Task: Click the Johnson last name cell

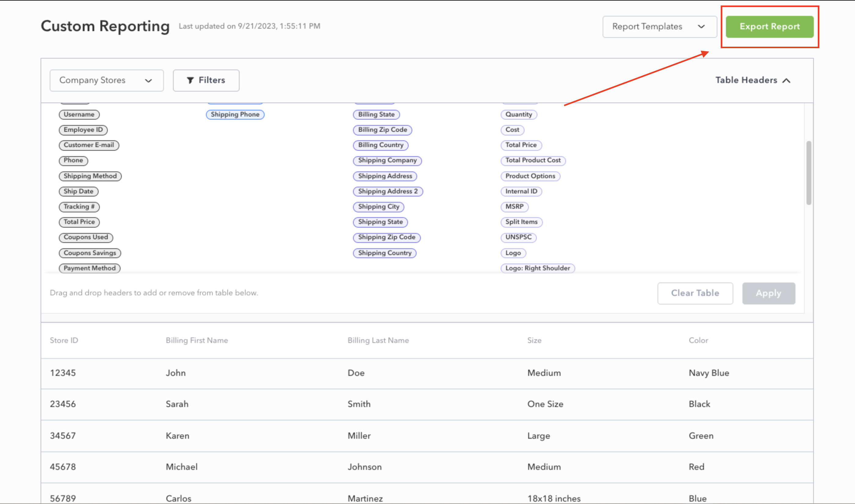Action: pos(364,467)
